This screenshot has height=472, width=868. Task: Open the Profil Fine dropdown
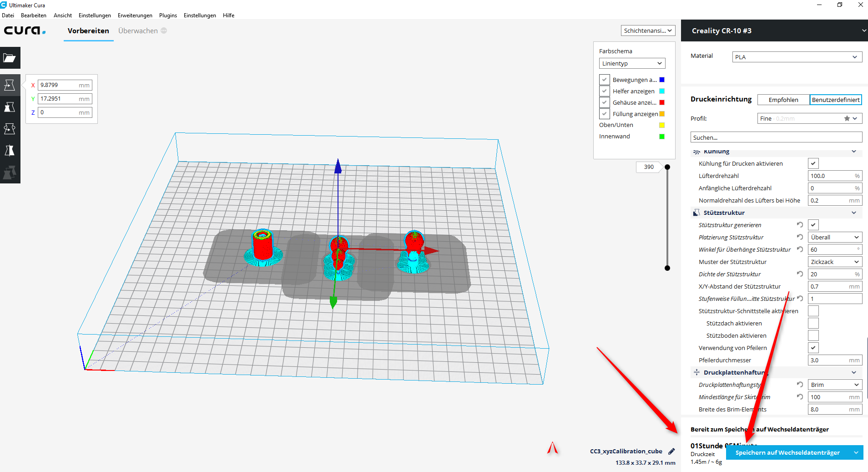(809, 118)
